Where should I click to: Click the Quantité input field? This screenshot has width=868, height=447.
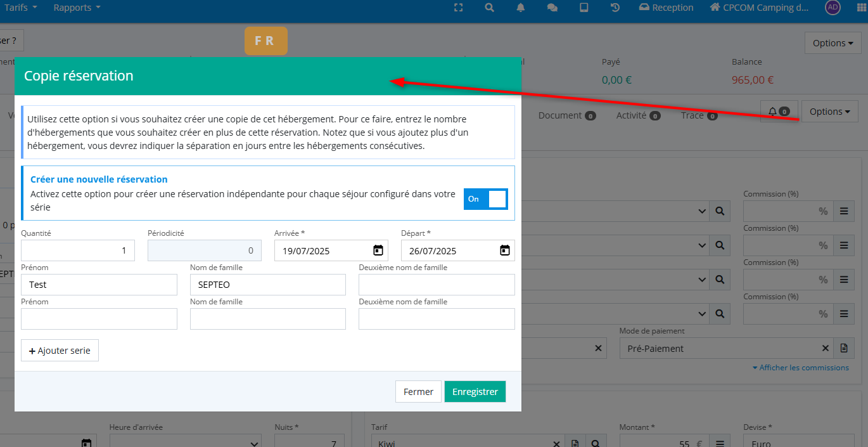coord(77,250)
